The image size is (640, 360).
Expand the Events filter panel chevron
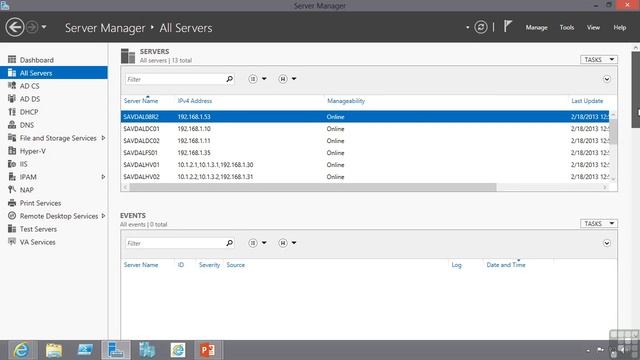(x=607, y=243)
